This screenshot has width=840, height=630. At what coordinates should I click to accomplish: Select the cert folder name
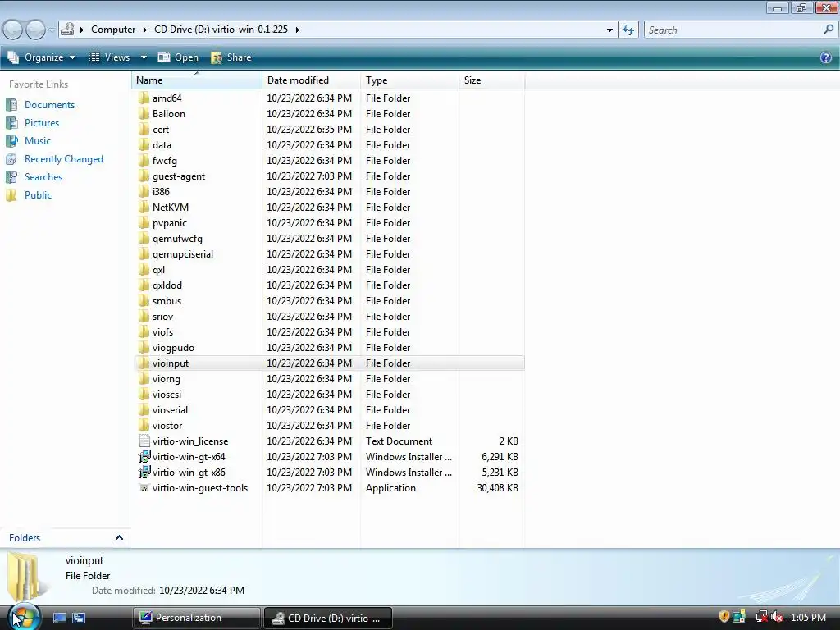tap(161, 130)
